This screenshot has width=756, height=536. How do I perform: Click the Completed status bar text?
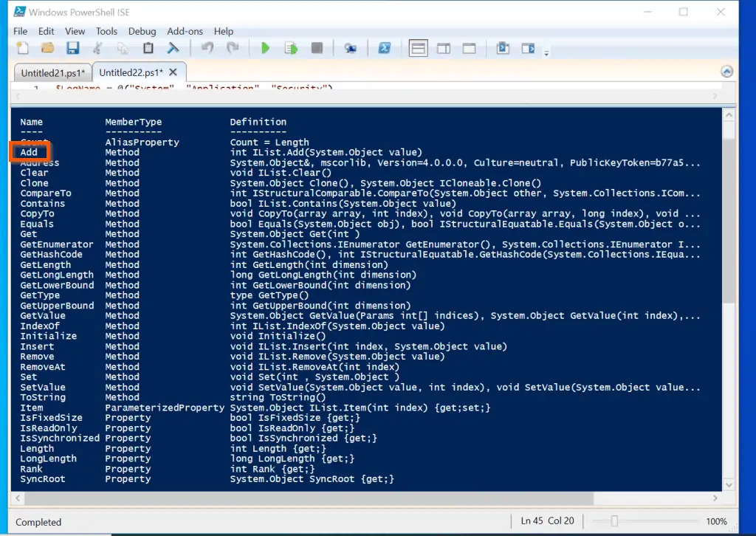(38, 522)
